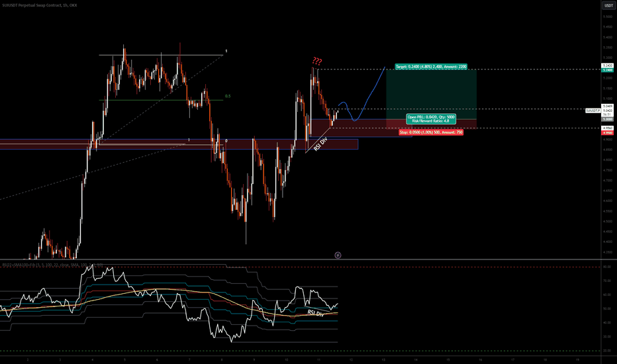Click the lightning event icon on the chart

click(338, 255)
